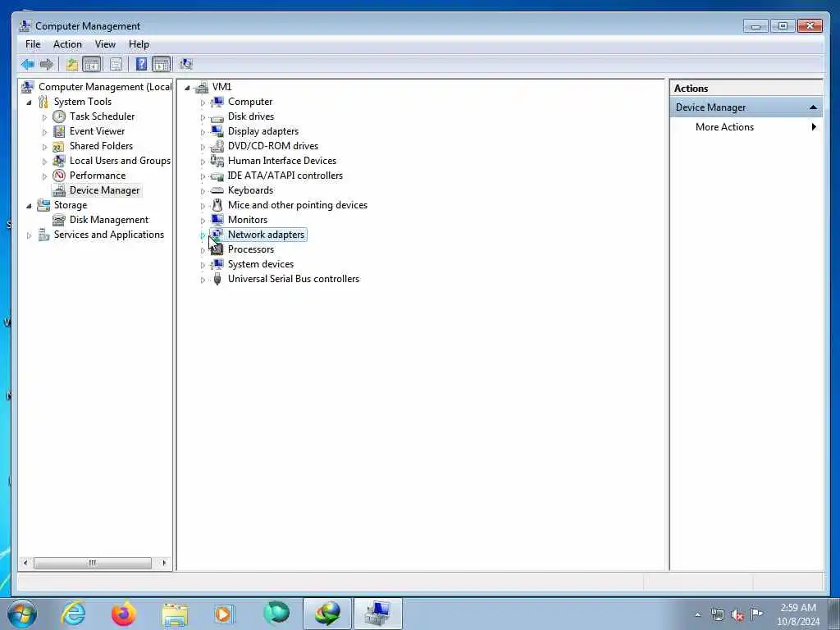
Task: Select the VM1 computer name
Action: 221,87
